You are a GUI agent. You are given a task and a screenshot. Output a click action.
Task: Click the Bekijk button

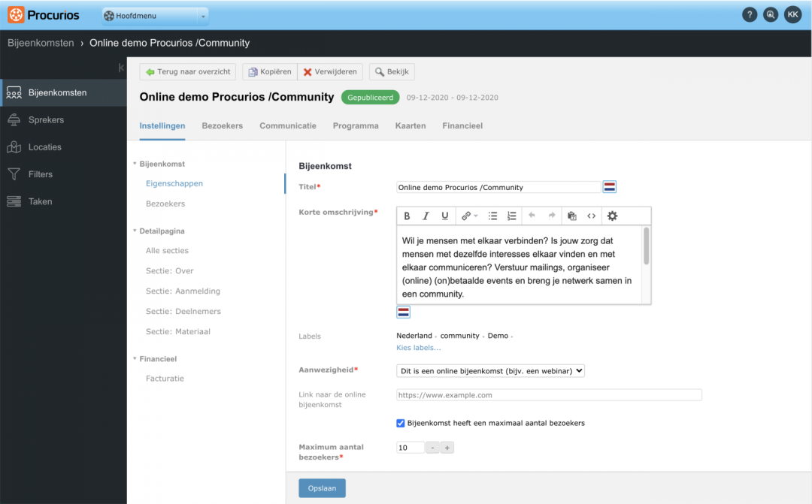392,72
